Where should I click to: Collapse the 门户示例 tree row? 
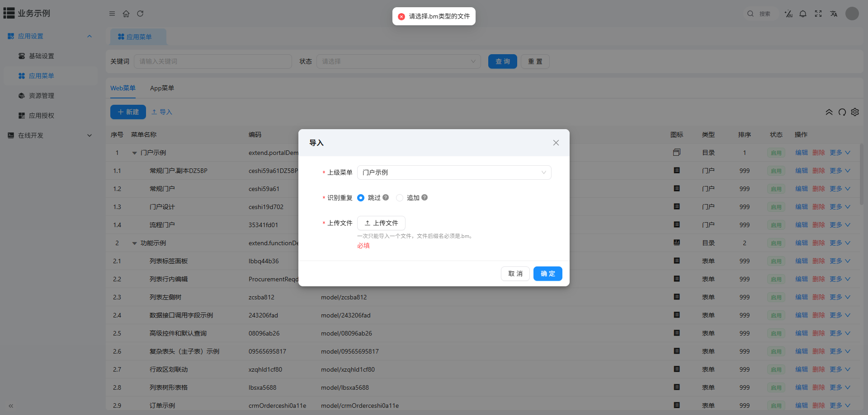pos(134,153)
